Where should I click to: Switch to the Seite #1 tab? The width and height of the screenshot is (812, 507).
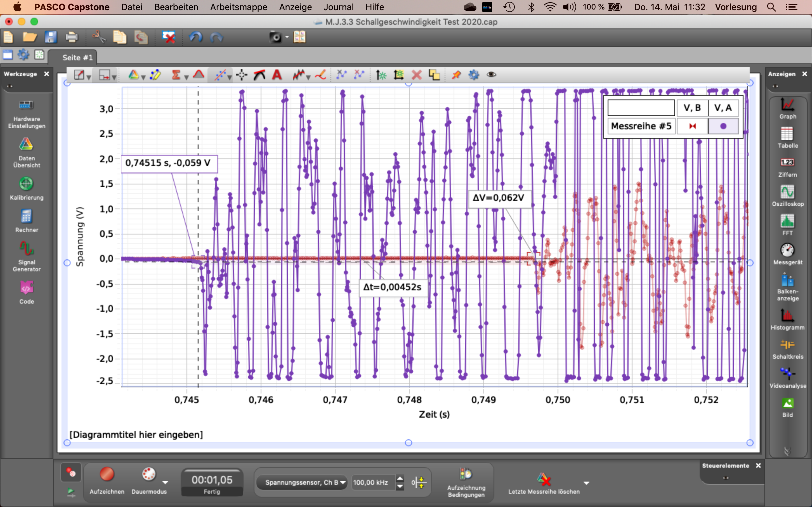(x=77, y=57)
